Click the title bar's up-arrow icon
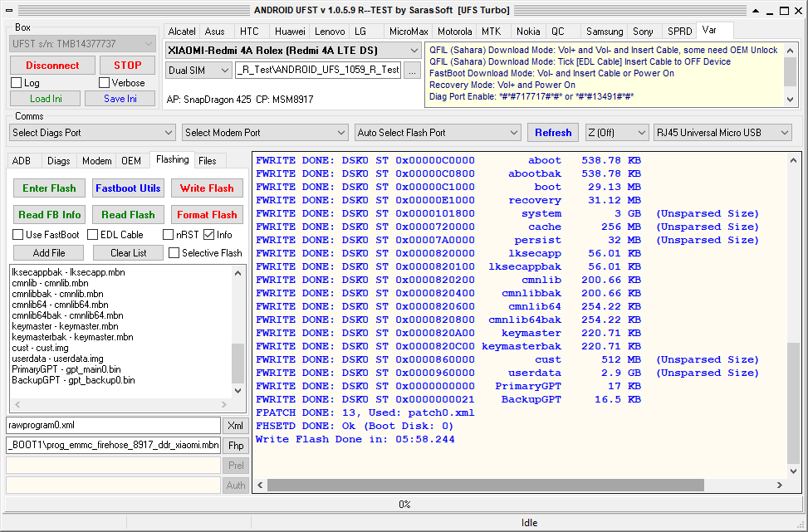The width and height of the screenshot is (808, 532). tap(756, 11)
